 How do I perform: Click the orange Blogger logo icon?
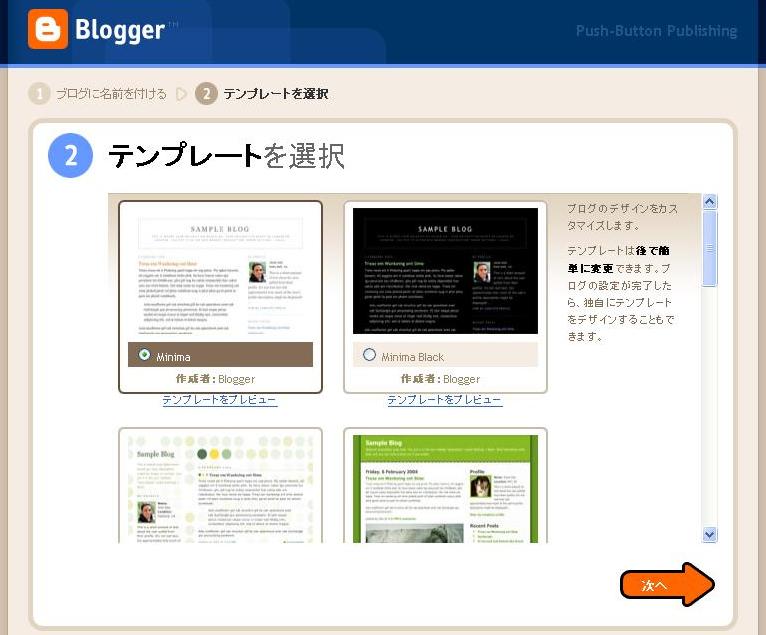pyautogui.click(x=48, y=29)
